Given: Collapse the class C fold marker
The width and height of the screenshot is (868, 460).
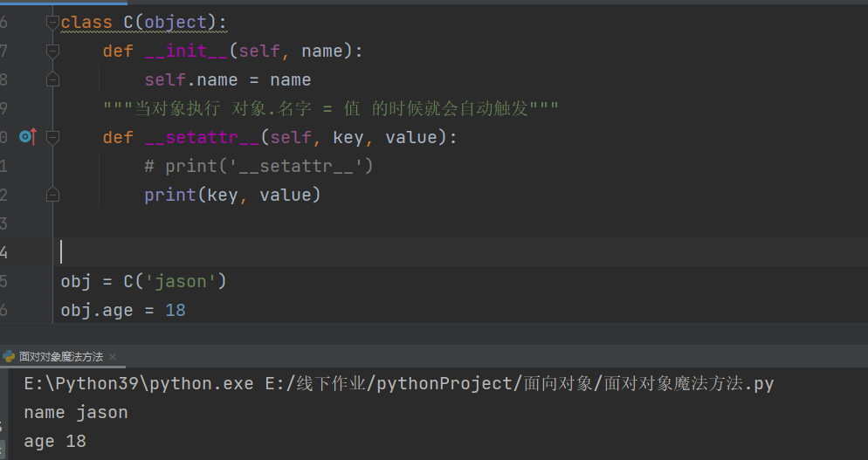Looking at the screenshot, I should tap(52, 23).
